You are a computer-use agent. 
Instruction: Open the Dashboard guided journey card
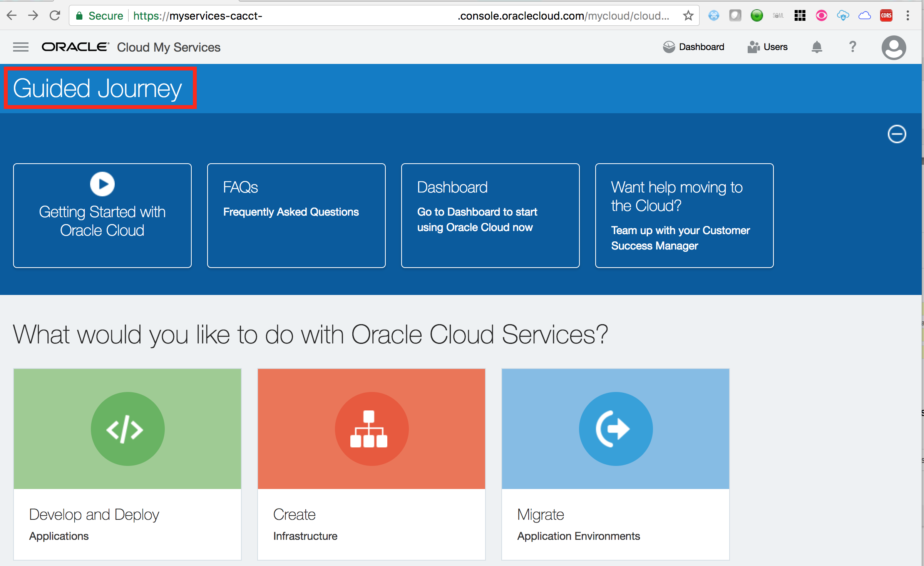coord(490,216)
